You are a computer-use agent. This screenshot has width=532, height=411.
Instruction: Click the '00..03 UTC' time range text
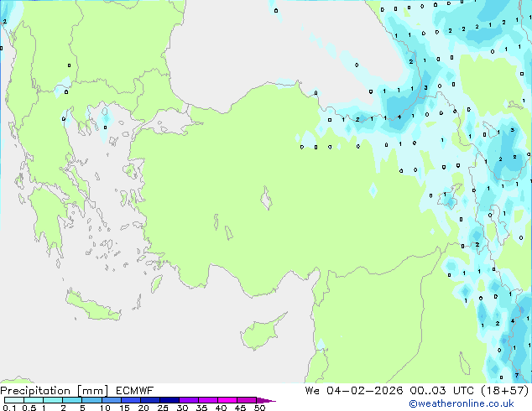(441, 390)
